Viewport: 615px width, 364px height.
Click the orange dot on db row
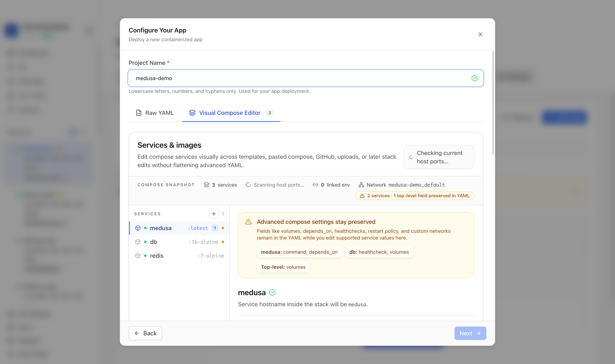pos(223,242)
